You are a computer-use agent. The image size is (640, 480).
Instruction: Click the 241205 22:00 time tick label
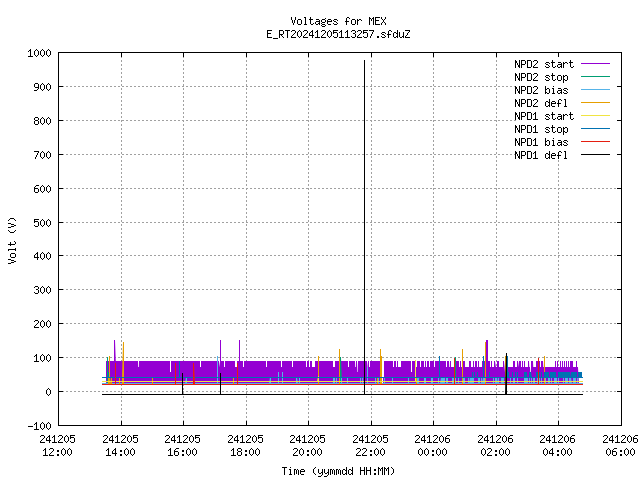tap(370, 446)
